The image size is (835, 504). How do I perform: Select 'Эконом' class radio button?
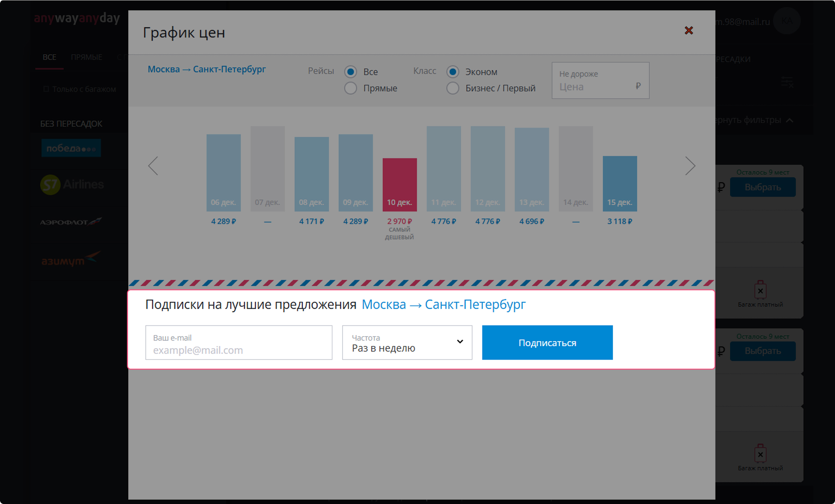click(453, 72)
